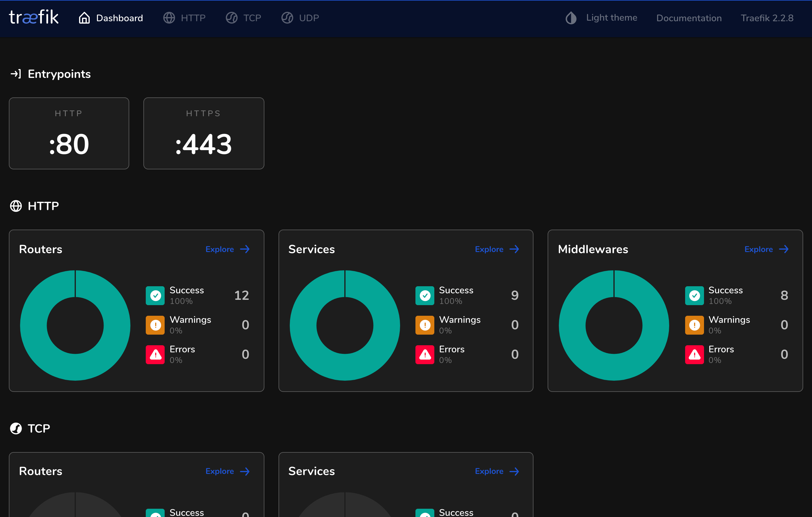Click the TCP icon in navbar
Screen dimensions: 812x517
[232, 18]
